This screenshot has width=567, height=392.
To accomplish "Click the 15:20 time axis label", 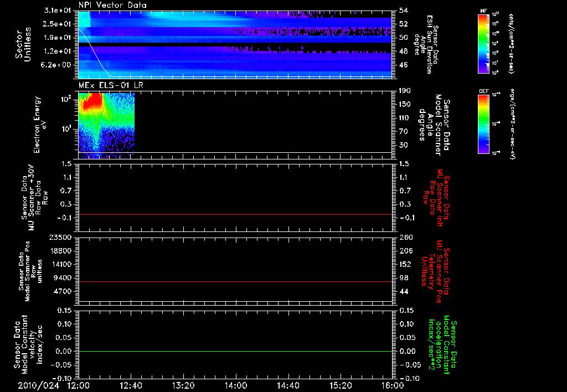I will (x=341, y=385).
